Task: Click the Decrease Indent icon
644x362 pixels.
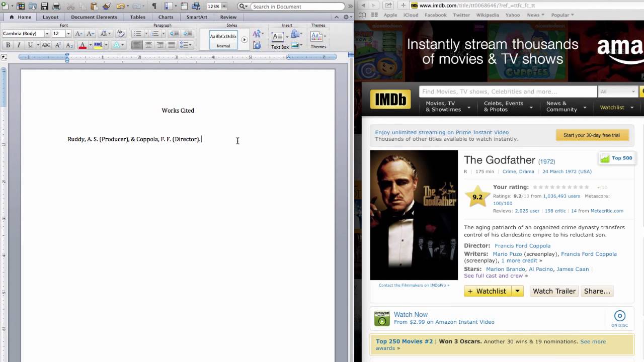Action: (174, 34)
